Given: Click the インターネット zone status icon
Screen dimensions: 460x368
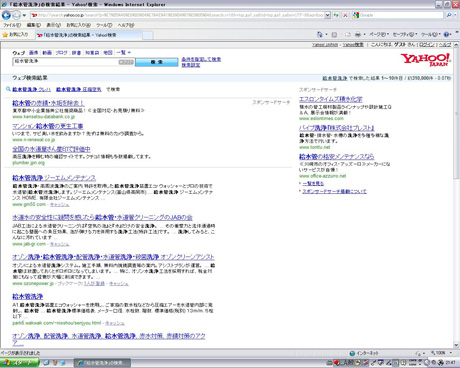Looking at the screenshot, I should point(352,353).
